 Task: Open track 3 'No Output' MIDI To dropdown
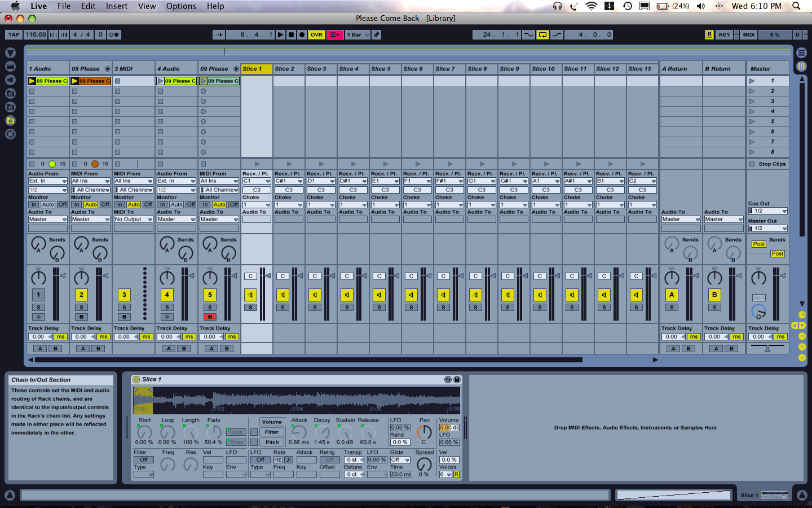133,219
